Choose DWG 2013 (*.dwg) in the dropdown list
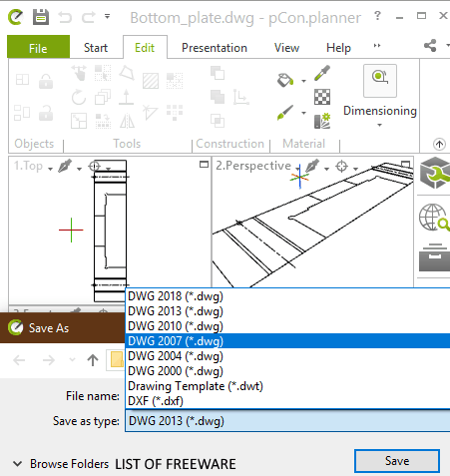The height and width of the screenshot is (476, 450). pos(287,311)
